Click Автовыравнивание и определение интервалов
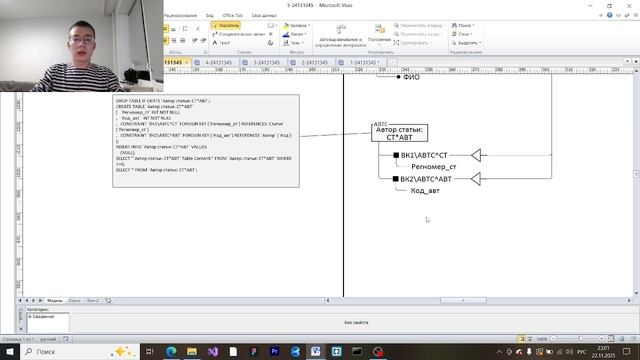The height and width of the screenshot is (360, 640). point(340,37)
